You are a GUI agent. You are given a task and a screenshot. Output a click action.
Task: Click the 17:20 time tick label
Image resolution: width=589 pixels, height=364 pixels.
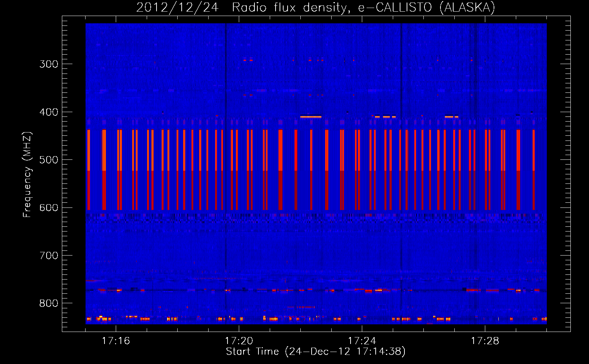(239, 341)
